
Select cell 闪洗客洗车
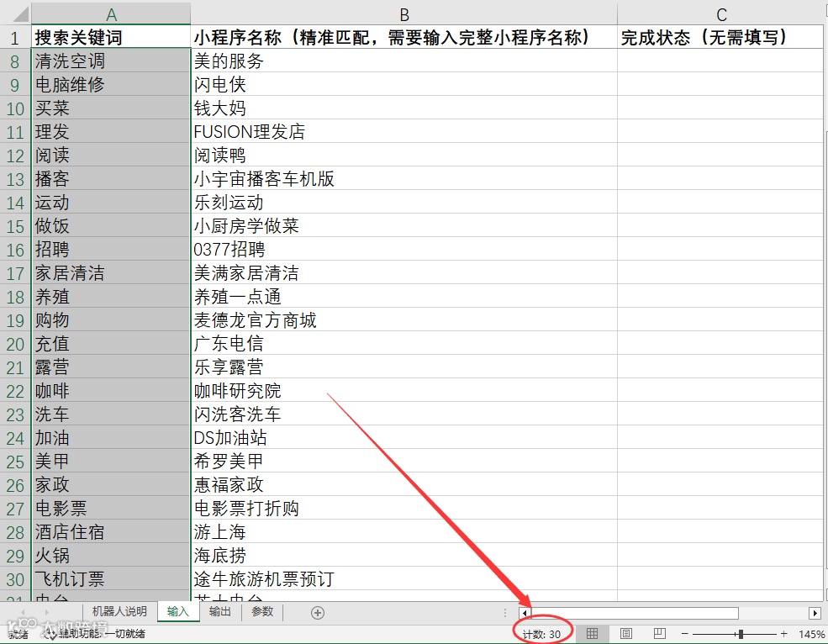pyautogui.click(x=404, y=414)
